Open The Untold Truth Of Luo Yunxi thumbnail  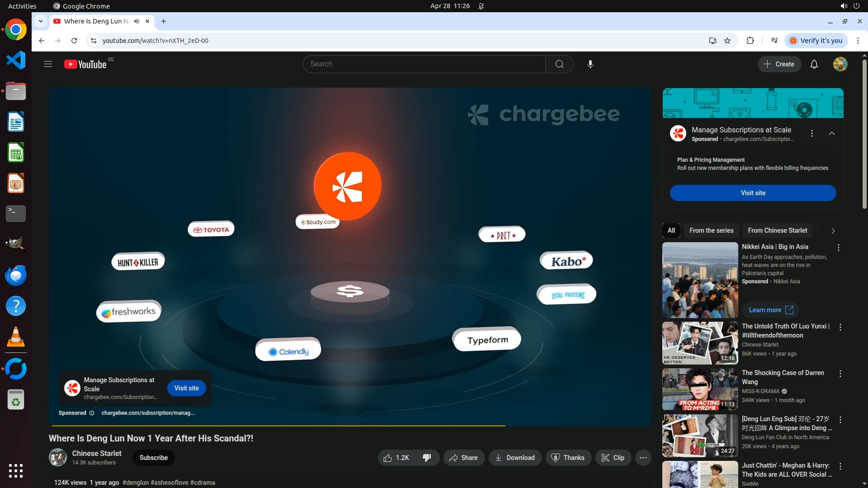(x=700, y=343)
